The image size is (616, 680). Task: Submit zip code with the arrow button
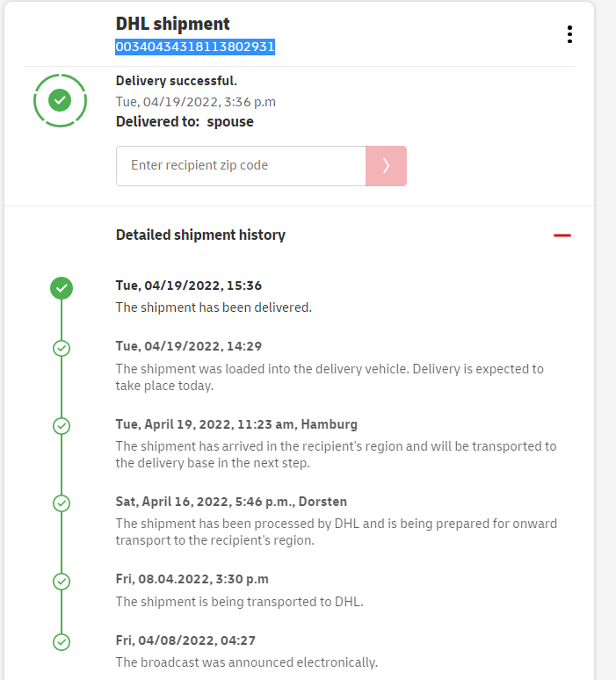(386, 165)
